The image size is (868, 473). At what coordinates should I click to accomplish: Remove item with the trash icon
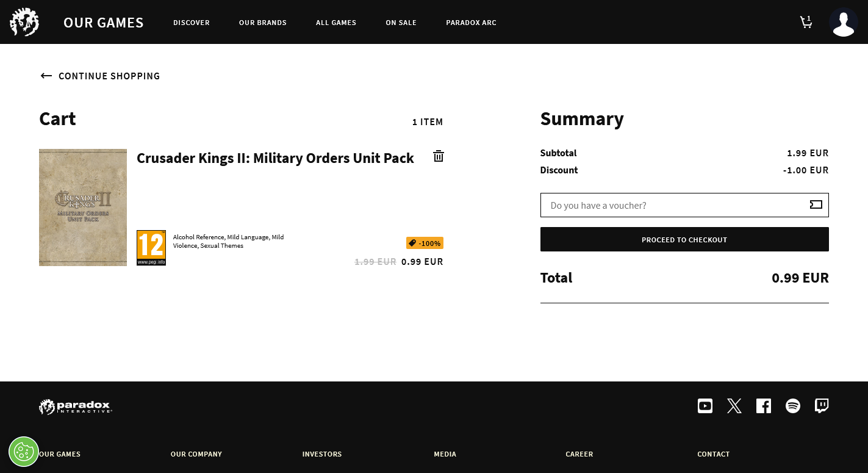point(438,156)
